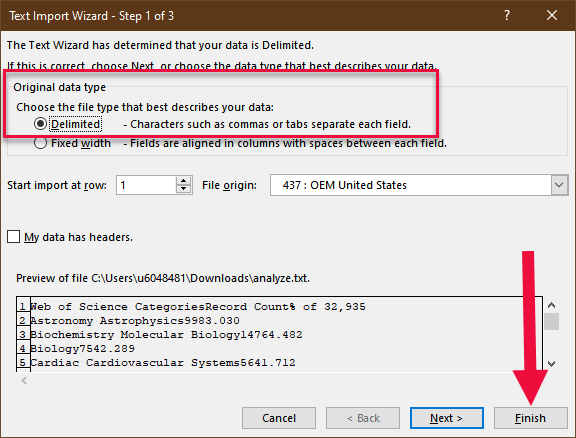The width and height of the screenshot is (576, 438).
Task: Click into the Start import at row field
Action: [x=146, y=185]
